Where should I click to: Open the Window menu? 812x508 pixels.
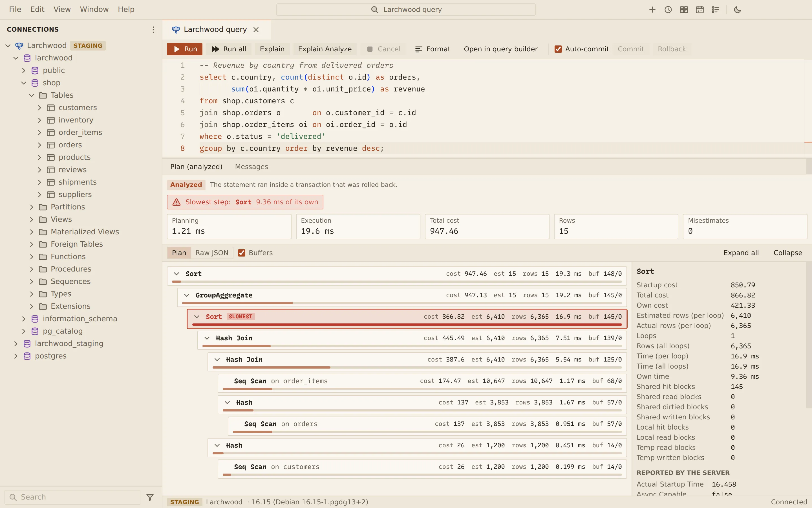pos(94,9)
